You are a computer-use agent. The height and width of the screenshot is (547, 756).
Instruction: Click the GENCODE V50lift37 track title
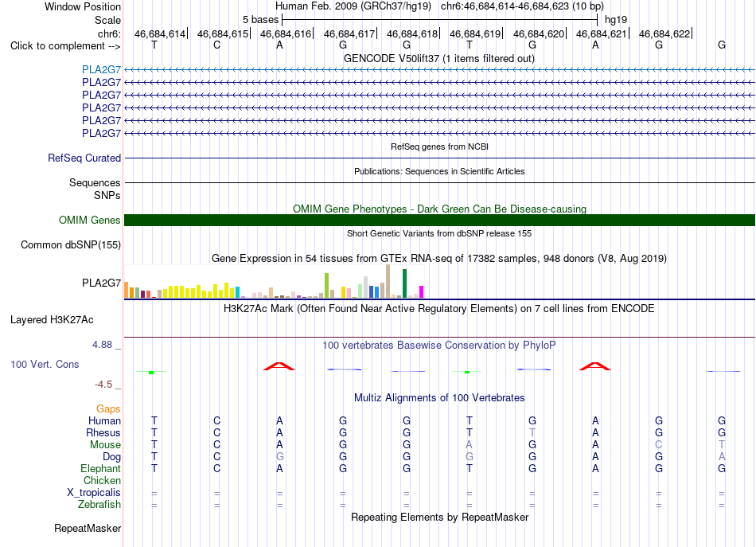pyautogui.click(x=439, y=58)
